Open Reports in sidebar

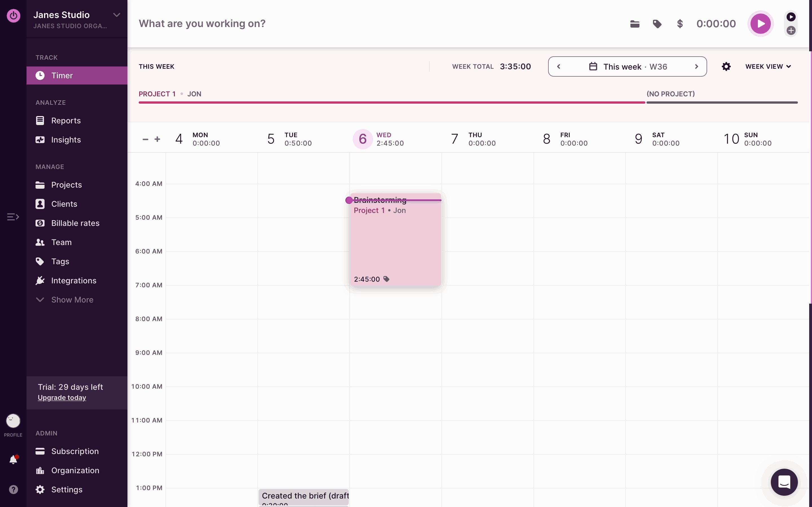tap(66, 121)
